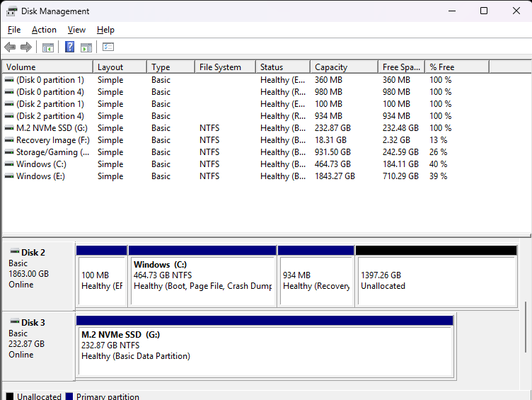
Task: Click the '1863.00 GB' size under Disk 2
Action: pos(29,274)
